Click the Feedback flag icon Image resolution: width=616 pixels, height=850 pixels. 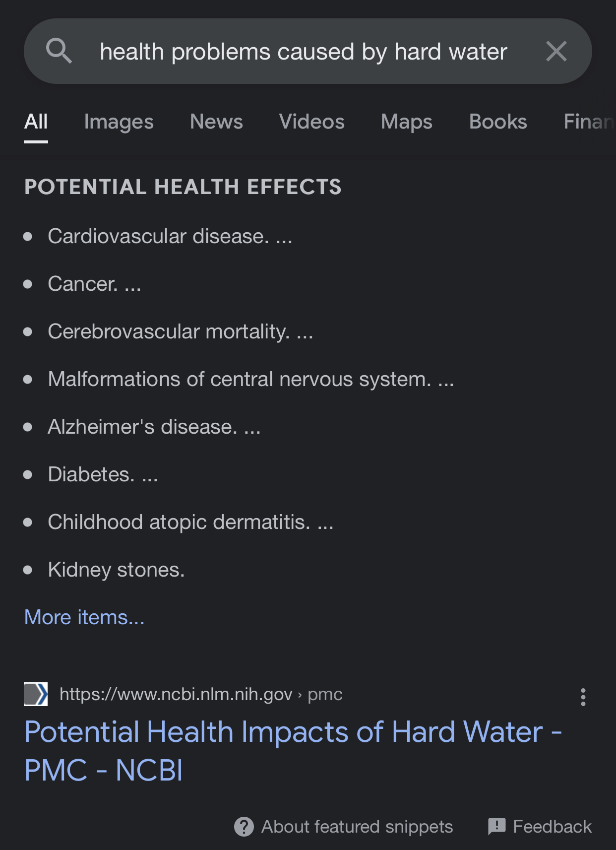click(496, 827)
